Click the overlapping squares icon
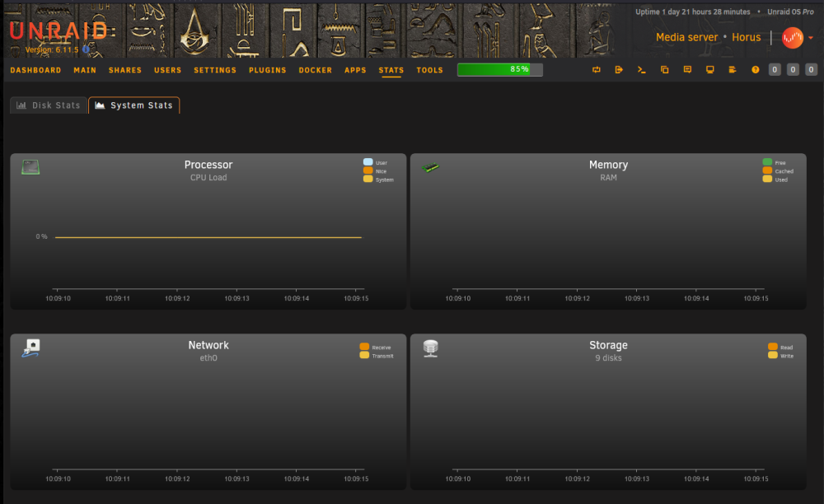Viewport: 824px width, 504px height. pyautogui.click(x=665, y=70)
